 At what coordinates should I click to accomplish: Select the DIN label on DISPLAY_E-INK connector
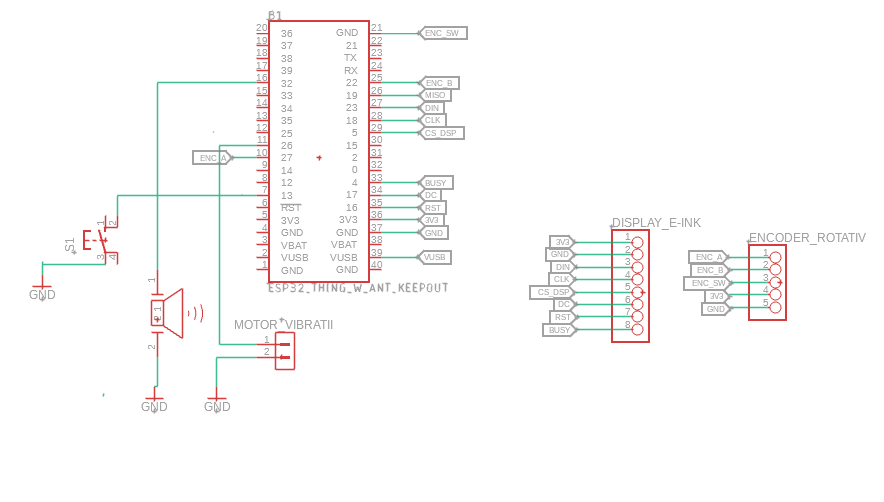coord(563,267)
